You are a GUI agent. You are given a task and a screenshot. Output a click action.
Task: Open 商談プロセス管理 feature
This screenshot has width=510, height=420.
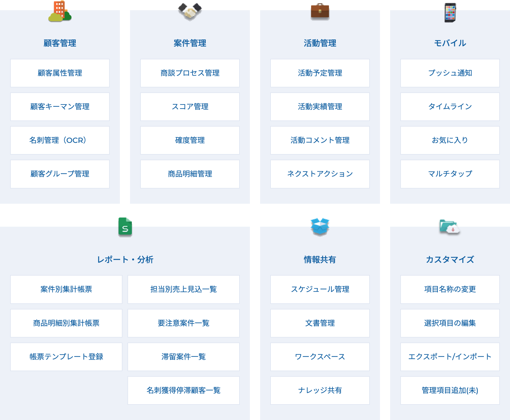click(x=190, y=73)
